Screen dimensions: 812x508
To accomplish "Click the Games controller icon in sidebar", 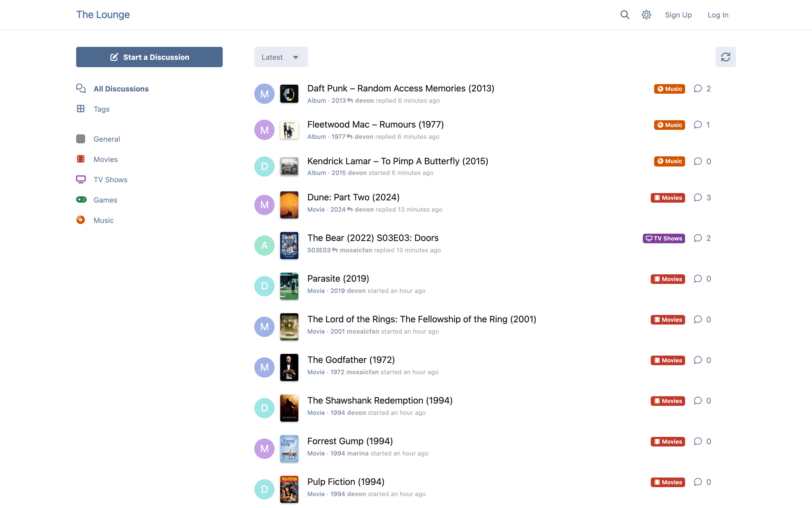I will tap(81, 200).
